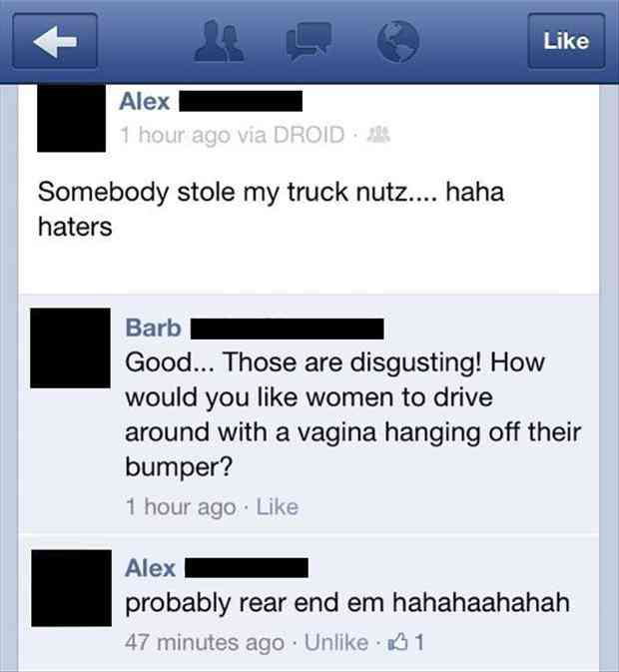This screenshot has height=672, width=619.
Task: Tap the post timestamp via DROID
Action: [x=232, y=135]
